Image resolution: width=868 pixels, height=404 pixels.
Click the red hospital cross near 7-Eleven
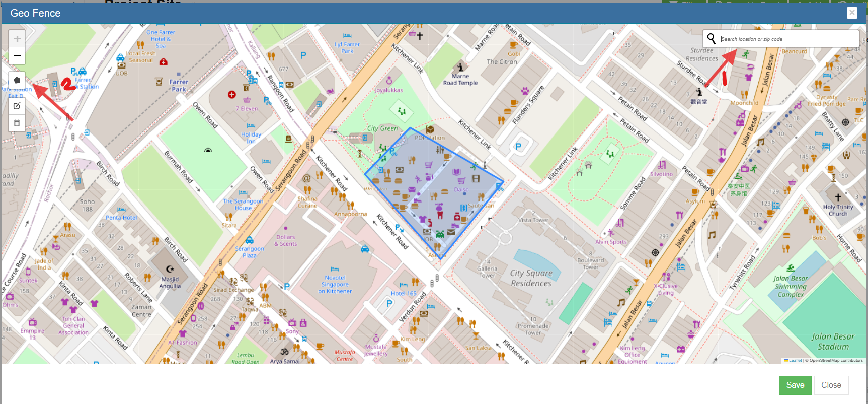coord(232,95)
